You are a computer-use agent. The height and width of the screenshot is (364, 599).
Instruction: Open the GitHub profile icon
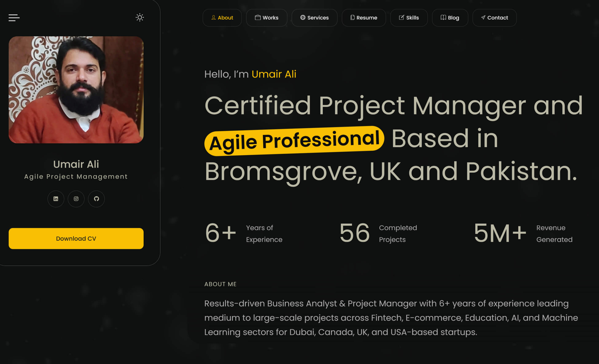(97, 199)
